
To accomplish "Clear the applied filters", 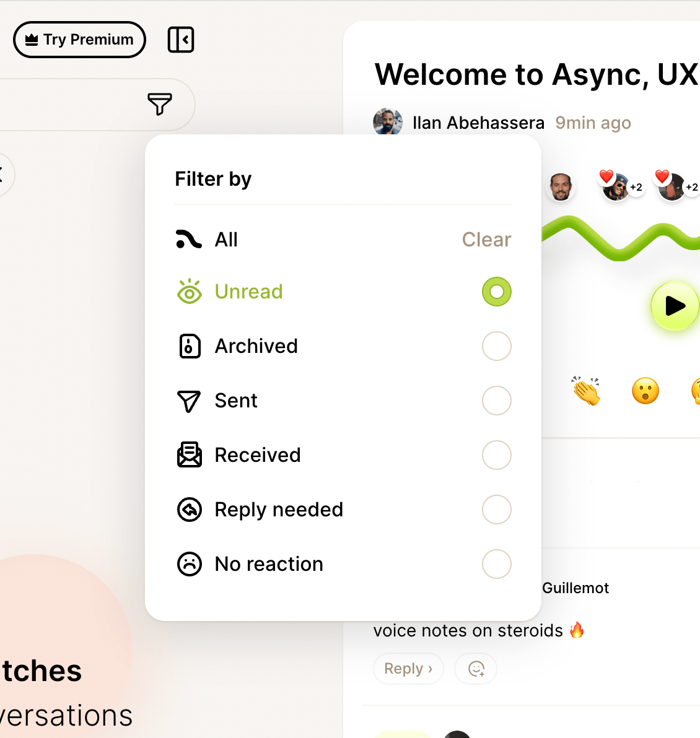I will [486, 240].
